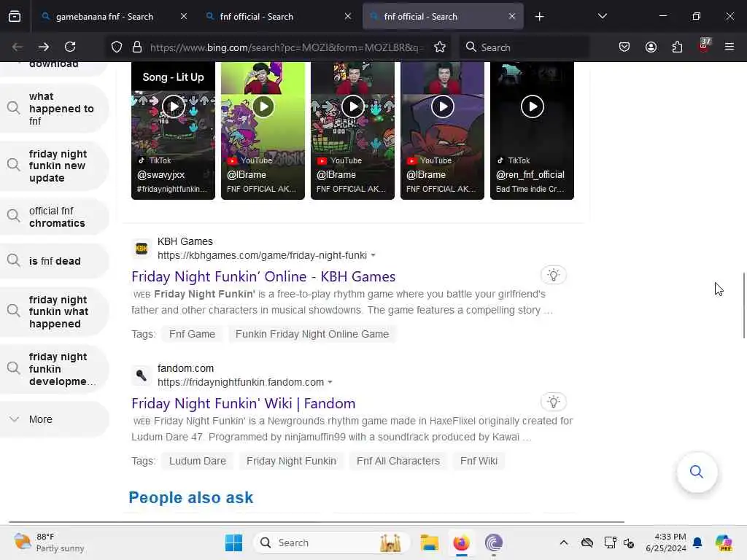Search 'friday night funkin new update'
Image resolution: width=747 pixels, height=560 pixels.
54,166
